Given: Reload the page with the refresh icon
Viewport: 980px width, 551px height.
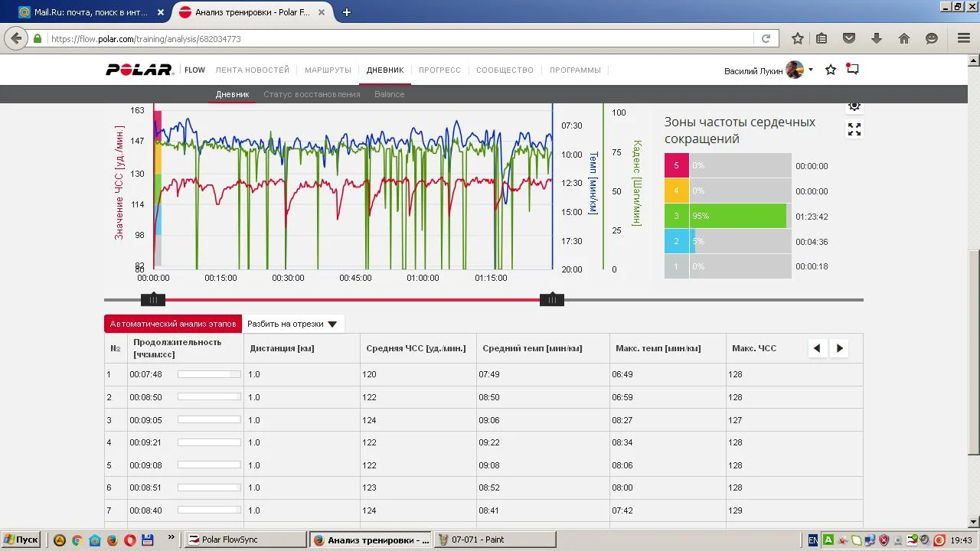Looking at the screenshot, I should coord(766,38).
